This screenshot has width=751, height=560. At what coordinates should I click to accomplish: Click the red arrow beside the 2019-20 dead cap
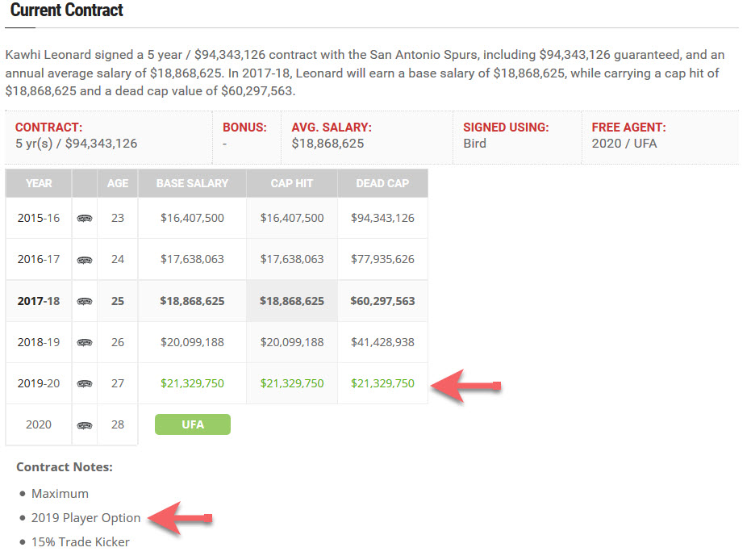466,386
